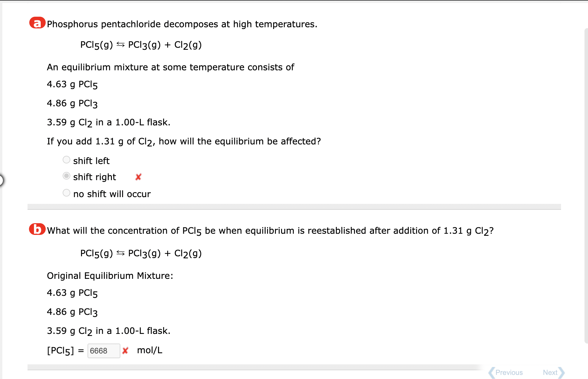Select the 'shift left' option

(x=66, y=160)
